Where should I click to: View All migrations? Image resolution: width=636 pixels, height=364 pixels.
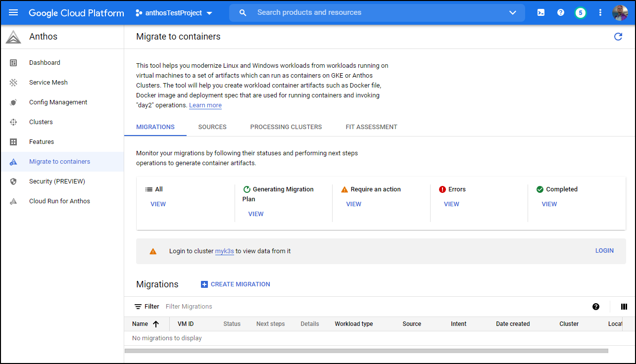(x=158, y=204)
